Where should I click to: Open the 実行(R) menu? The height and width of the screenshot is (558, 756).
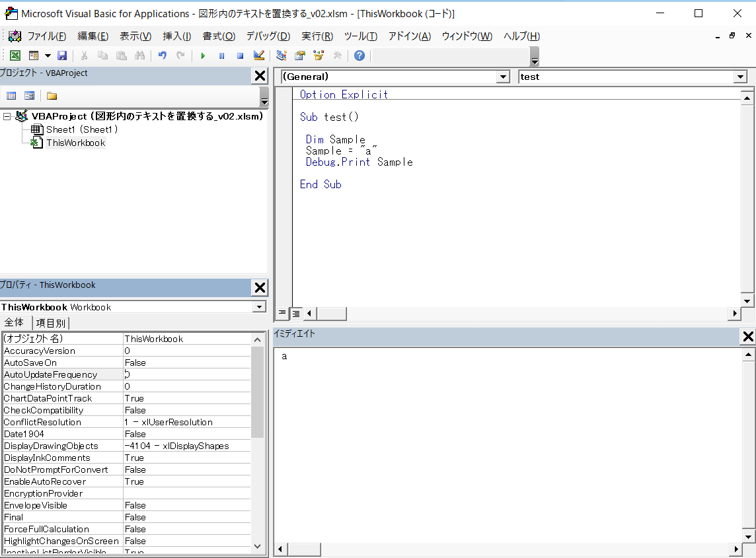pyautogui.click(x=317, y=36)
